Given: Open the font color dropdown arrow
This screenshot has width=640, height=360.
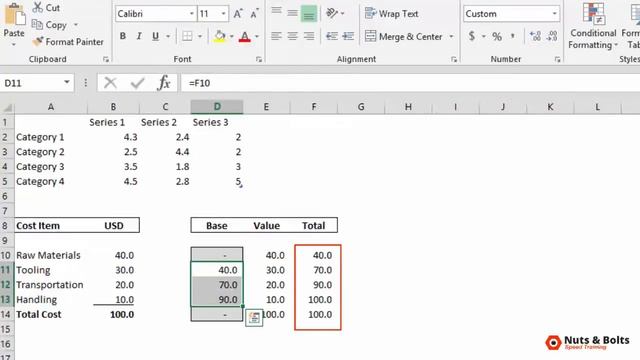Looking at the screenshot, I should (257, 36).
